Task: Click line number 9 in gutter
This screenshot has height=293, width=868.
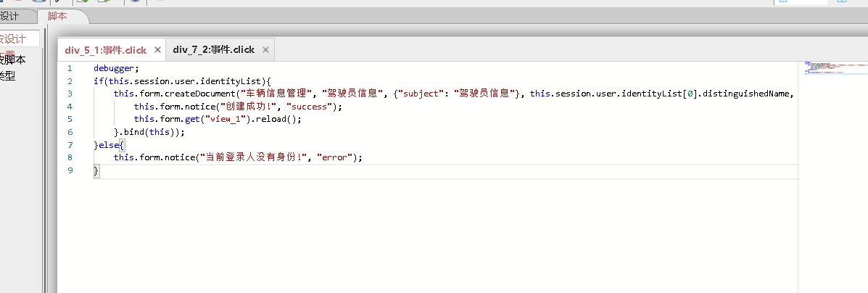Action: pos(70,170)
